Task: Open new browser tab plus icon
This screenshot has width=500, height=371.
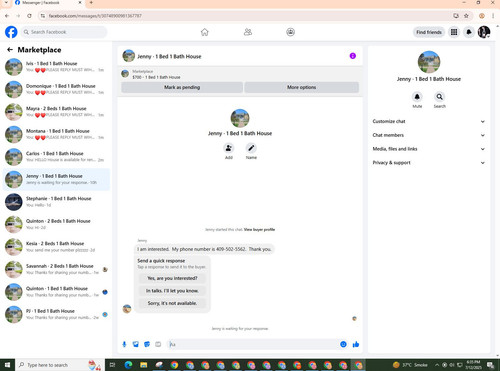Action: click(x=91, y=3)
